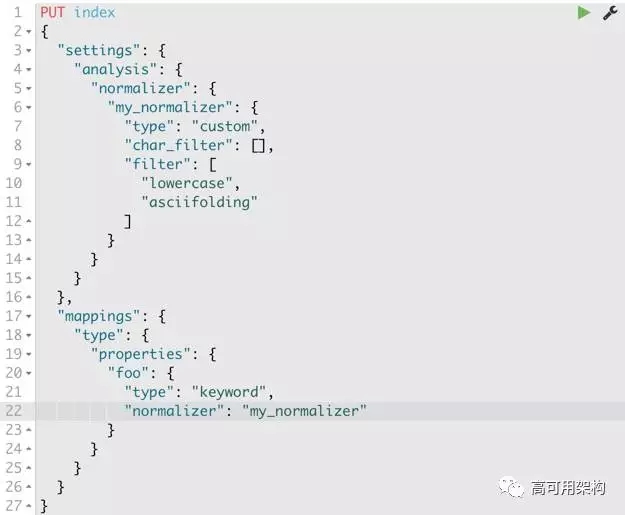Click the "asciifolding" filter value

click(199, 202)
